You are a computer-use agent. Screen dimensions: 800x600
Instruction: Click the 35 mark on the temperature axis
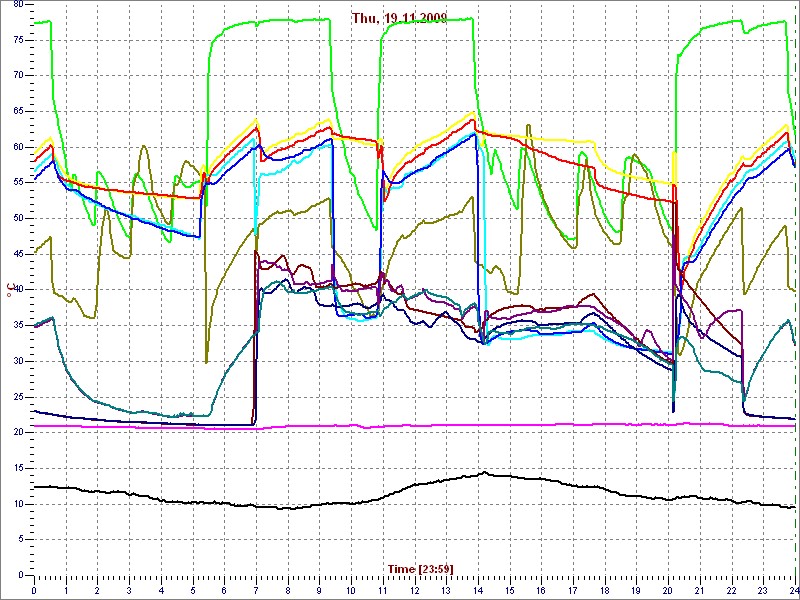[x=17, y=325]
